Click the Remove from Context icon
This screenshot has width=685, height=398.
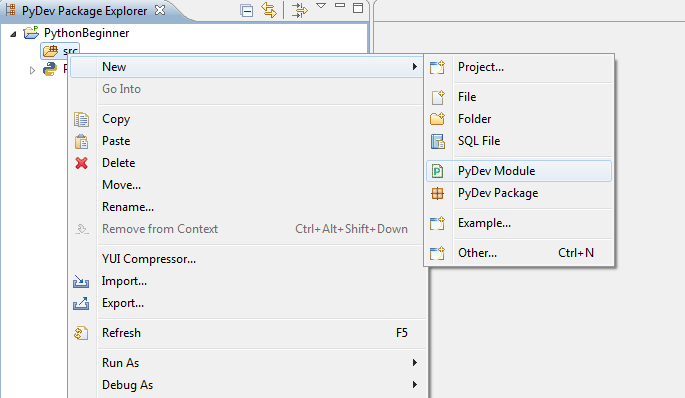[82, 229]
